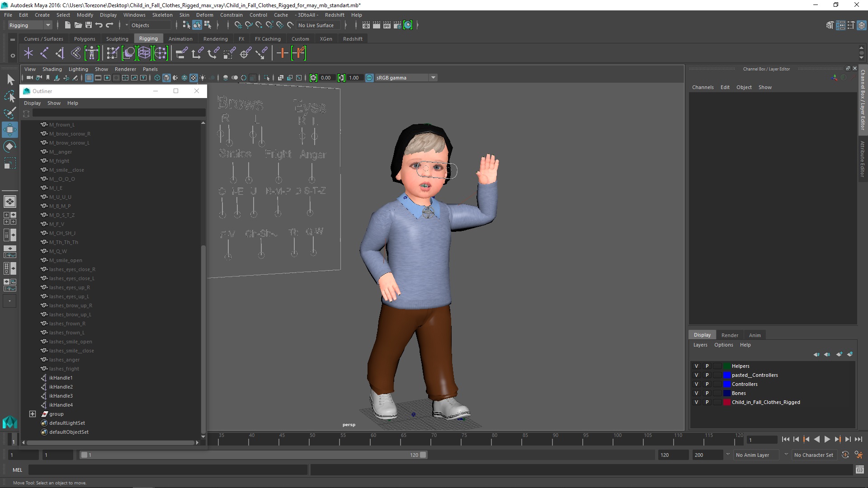Switch to Render layer tab
The image size is (868, 488).
[x=730, y=335]
